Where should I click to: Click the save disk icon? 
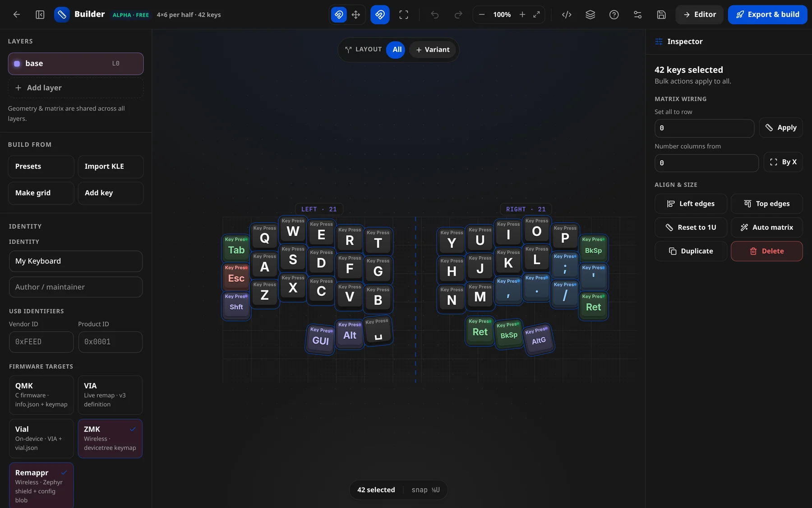661,14
